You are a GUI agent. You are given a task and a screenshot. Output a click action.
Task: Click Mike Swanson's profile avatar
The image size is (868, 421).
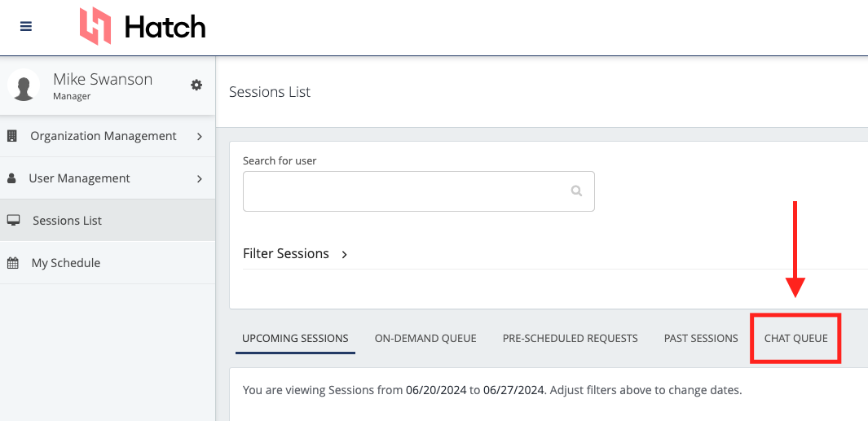(x=24, y=86)
